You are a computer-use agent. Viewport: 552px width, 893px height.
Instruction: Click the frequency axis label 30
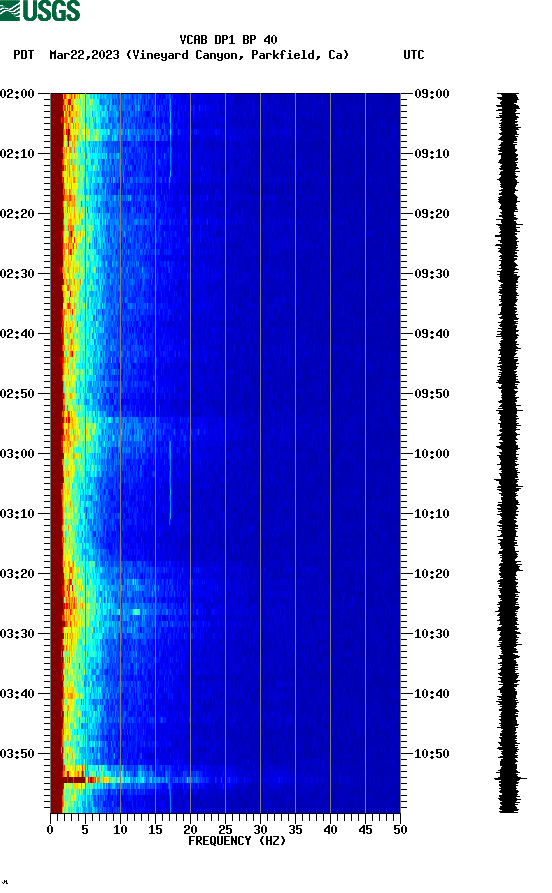click(x=260, y=830)
